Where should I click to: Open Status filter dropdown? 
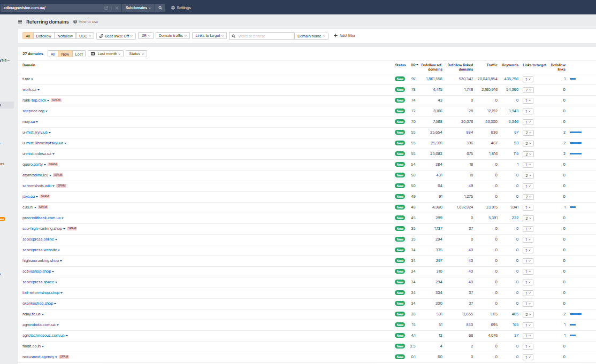tap(136, 54)
